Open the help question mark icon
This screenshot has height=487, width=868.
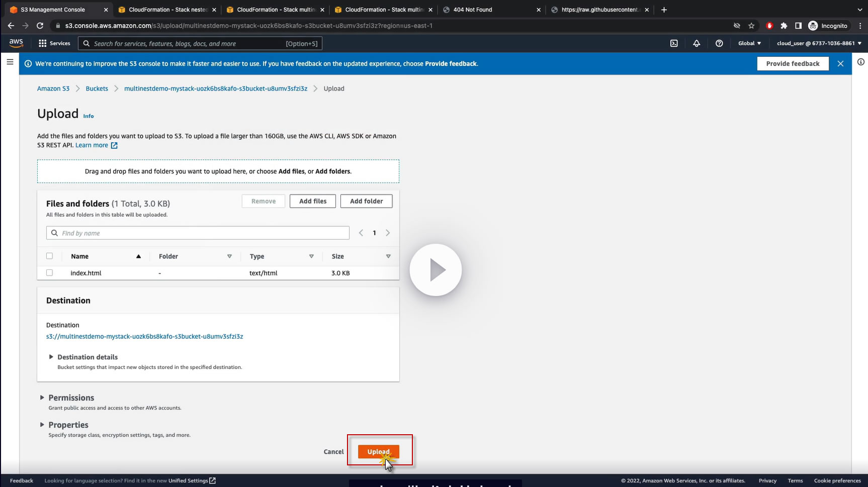(x=719, y=43)
